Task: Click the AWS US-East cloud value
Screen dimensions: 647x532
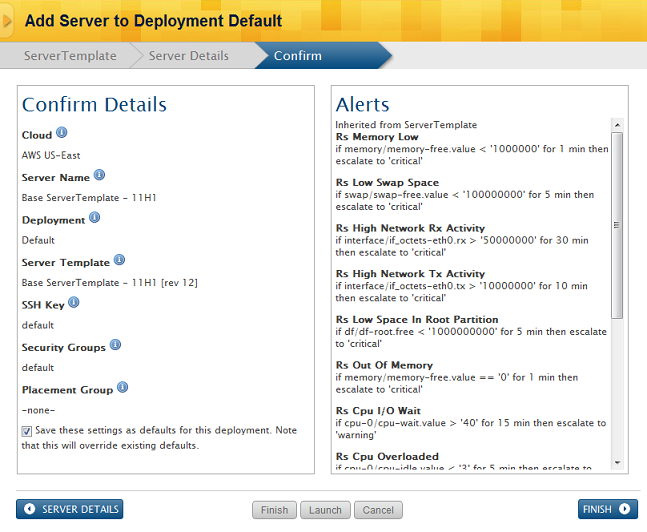Action: point(51,156)
